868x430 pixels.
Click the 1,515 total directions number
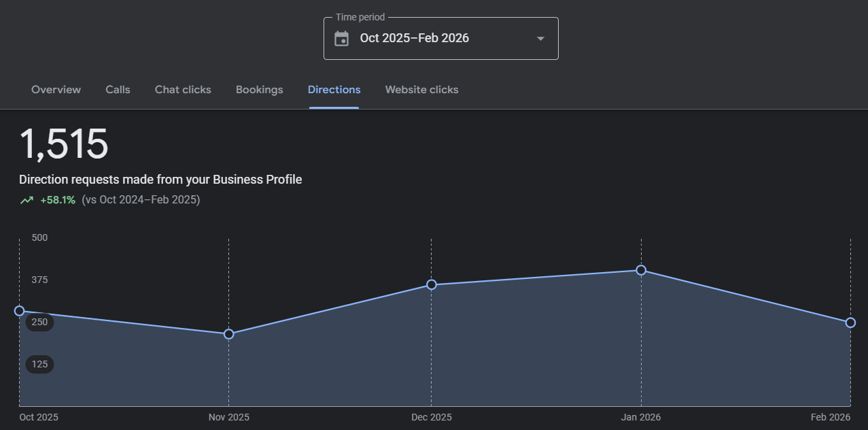coord(64,144)
